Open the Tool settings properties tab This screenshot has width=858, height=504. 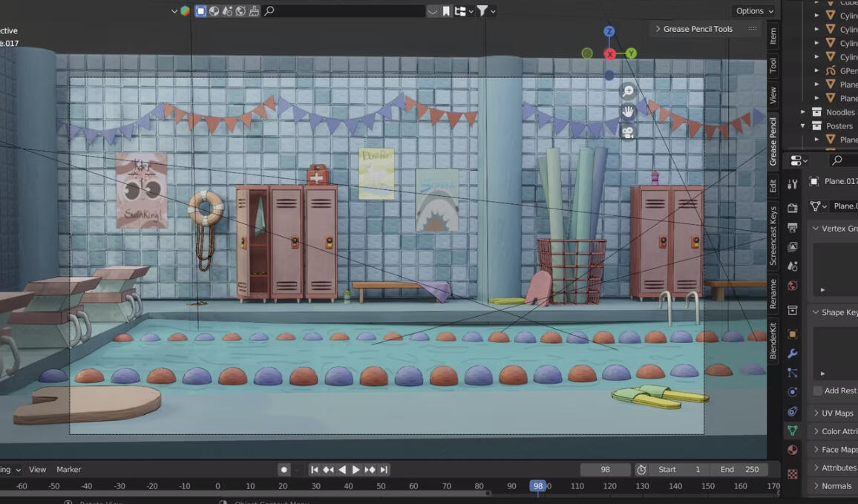click(x=793, y=185)
